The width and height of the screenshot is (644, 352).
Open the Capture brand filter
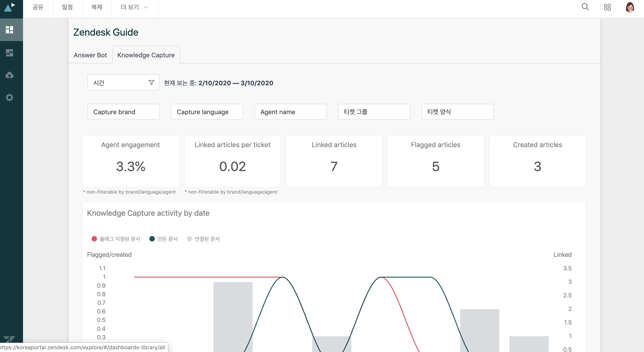click(123, 112)
